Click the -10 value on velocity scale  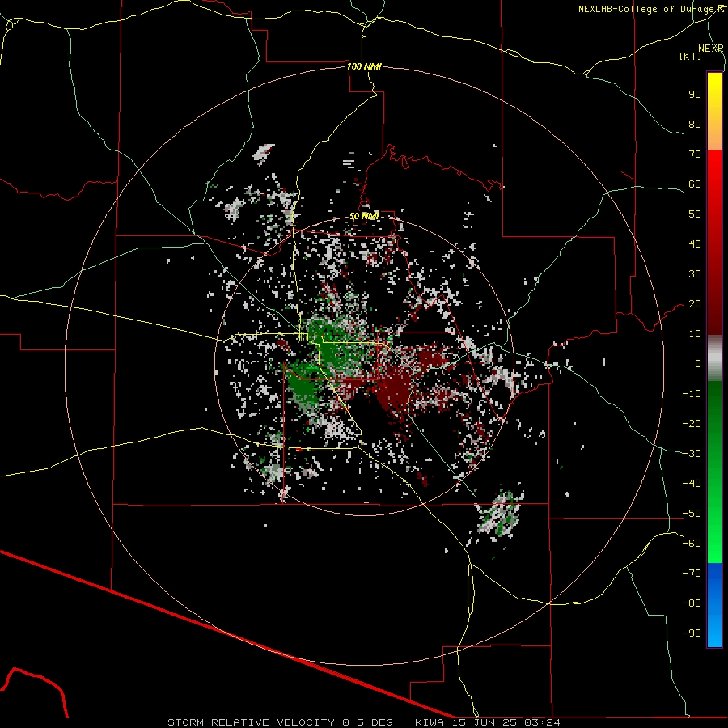click(x=692, y=394)
